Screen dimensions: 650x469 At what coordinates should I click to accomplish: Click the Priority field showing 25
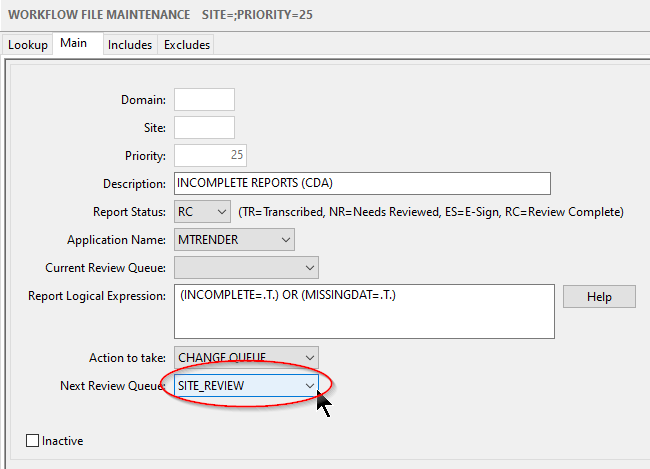click(210, 155)
